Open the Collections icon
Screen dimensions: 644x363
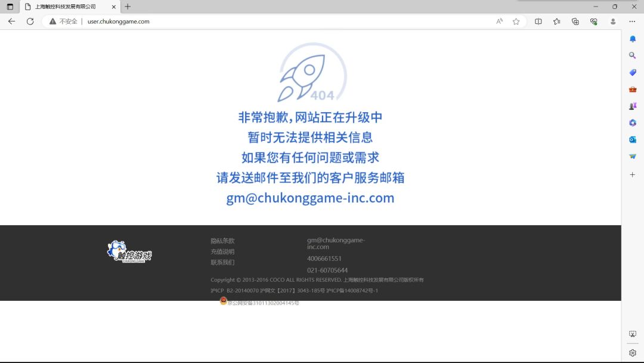[x=575, y=21]
